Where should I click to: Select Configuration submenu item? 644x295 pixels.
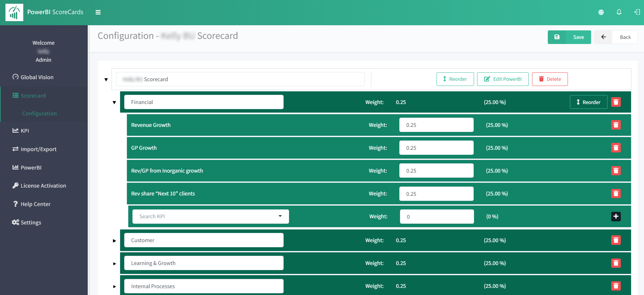coord(40,113)
